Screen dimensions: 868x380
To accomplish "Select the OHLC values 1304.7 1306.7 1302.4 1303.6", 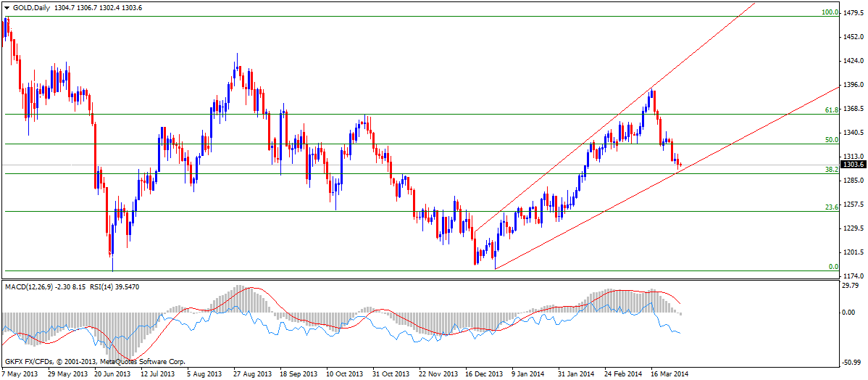I will tap(99, 8).
